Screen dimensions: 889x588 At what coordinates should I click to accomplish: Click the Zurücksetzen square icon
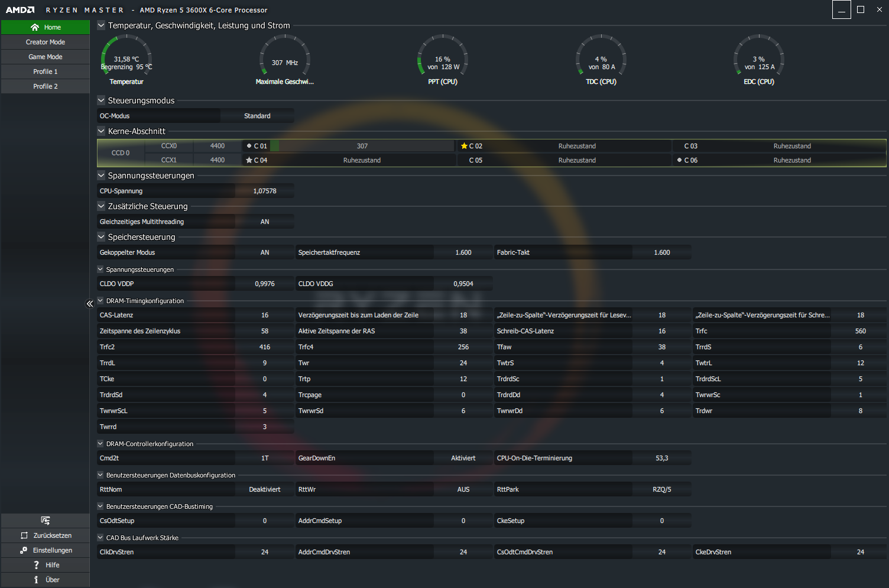[x=24, y=535]
